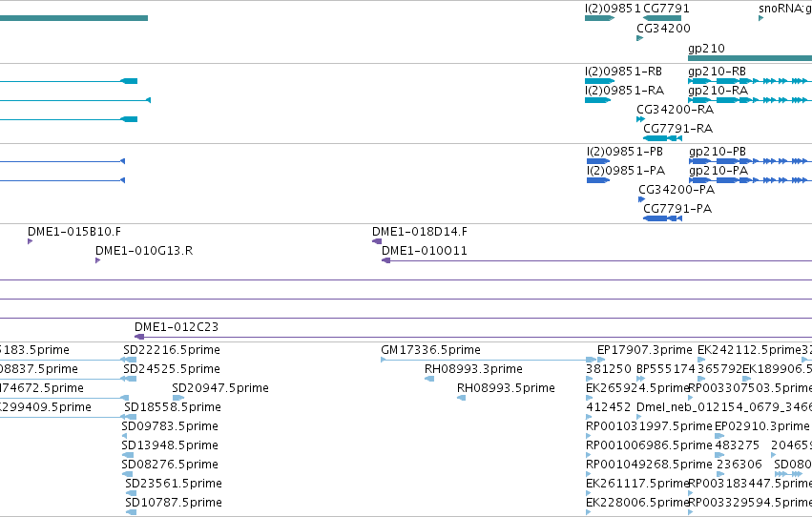Select the l(2)09851-RB transcript glyph
Image resolution: width=812 pixels, height=517 pixels.
click(599, 81)
